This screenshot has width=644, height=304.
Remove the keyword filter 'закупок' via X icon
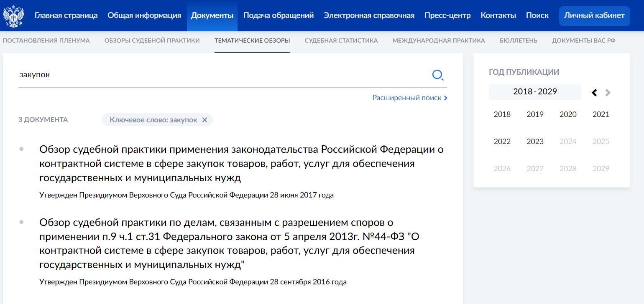pos(205,120)
